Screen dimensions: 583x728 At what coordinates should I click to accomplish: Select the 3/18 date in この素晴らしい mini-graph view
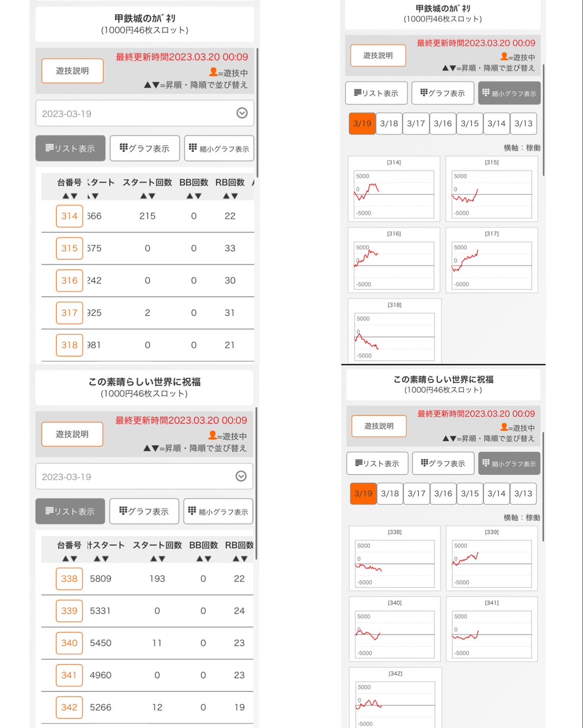click(390, 493)
